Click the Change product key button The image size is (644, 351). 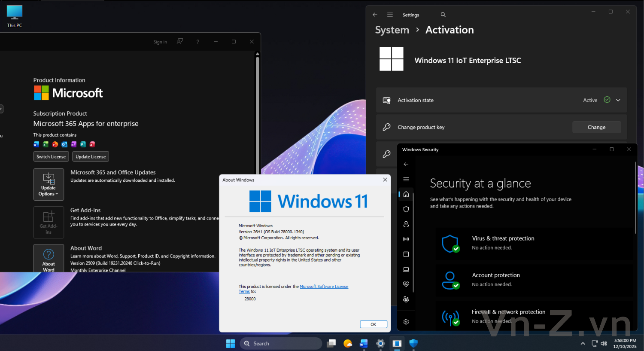click(x=596, y=127)
